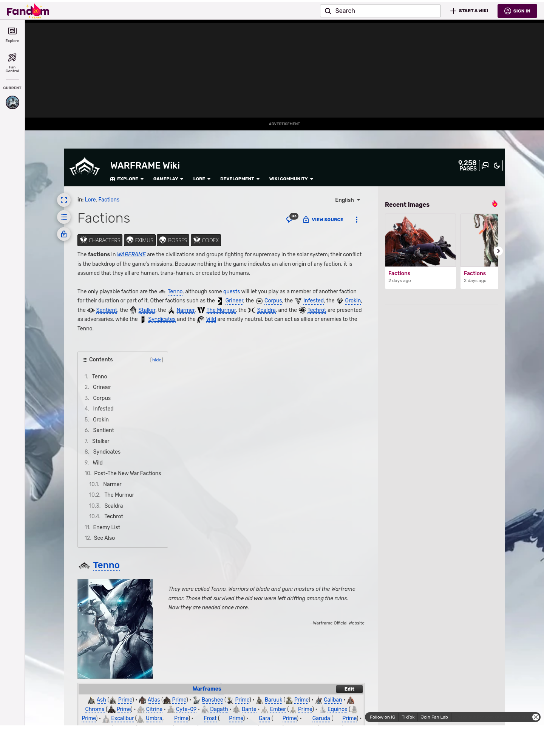Image resolution: width=544 pixels, height=756 pixels.
Task: Hide the Contents table
Action: (157, 360)
